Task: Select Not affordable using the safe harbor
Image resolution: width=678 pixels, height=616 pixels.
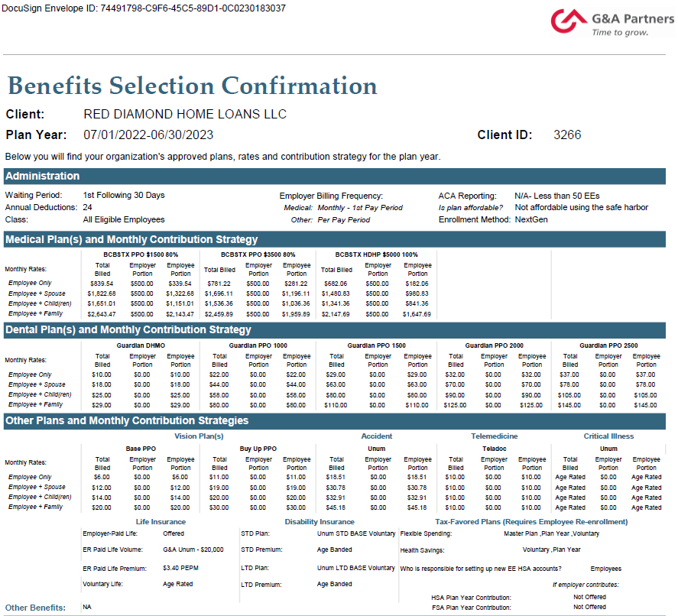Action: (x=581, y=207)
